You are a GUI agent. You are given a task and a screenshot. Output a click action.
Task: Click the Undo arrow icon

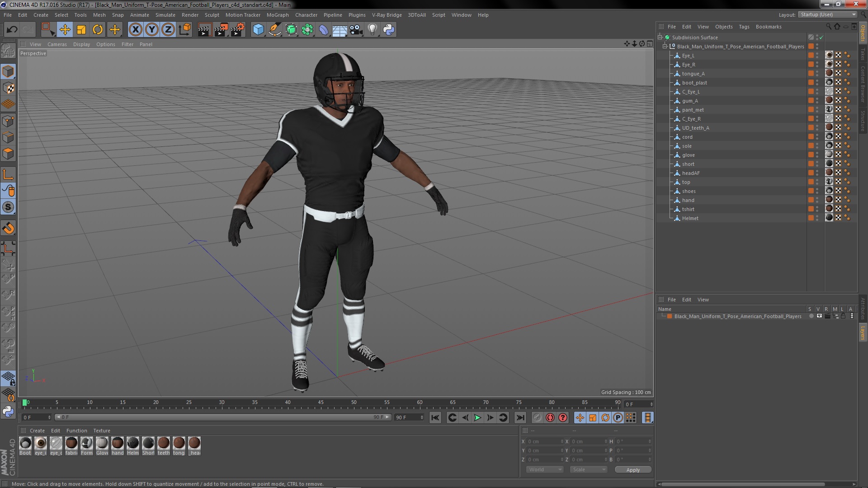pos(12,30)
